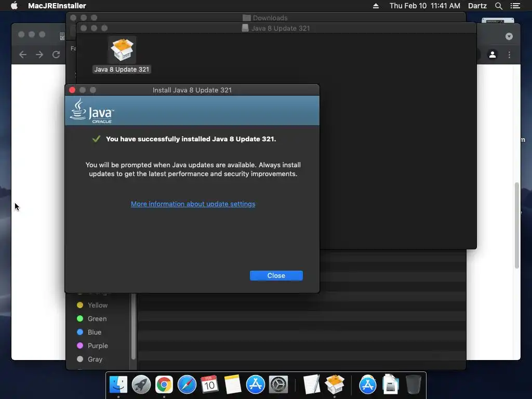The height and width of the screenshot is (399, 532).
Task: Open the Apple menu
Action: click(x=14, y=6)
